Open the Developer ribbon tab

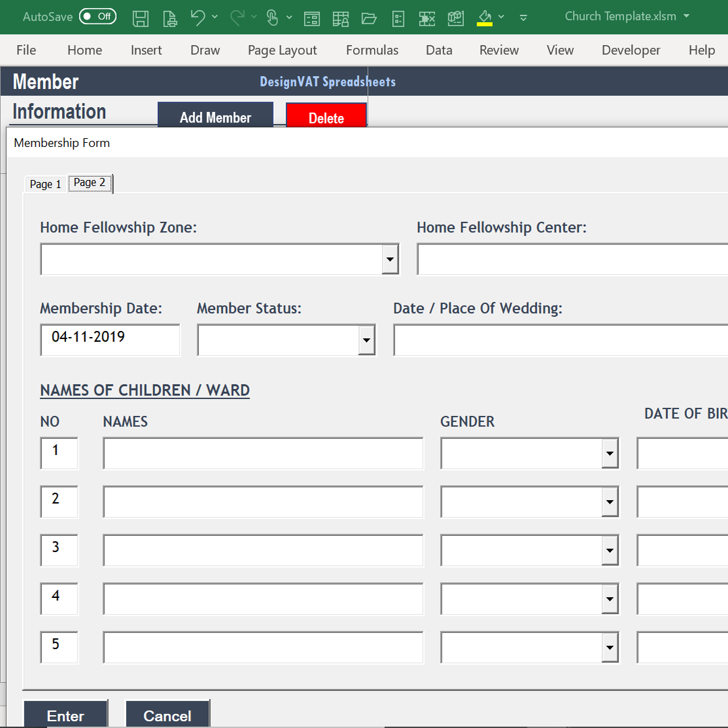click(631, 50)
